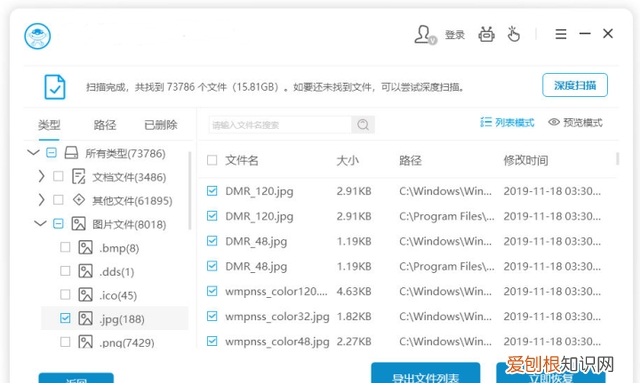Click the search magnifier icon

(363, 125)
